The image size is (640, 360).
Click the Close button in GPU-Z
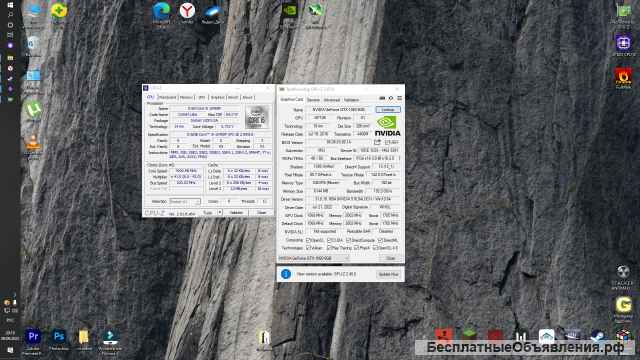point(391,258)
